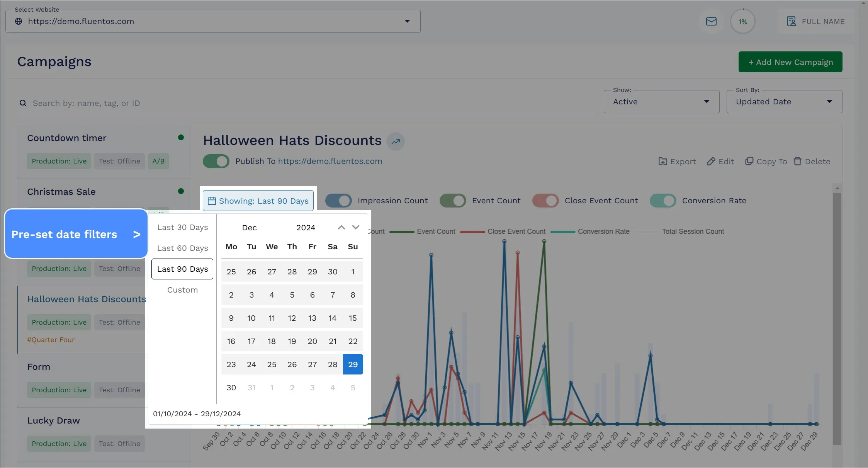Open Showing: Last 90 Days date picker
This screenshot has height=468, width=868.
(x=258, y=201)
